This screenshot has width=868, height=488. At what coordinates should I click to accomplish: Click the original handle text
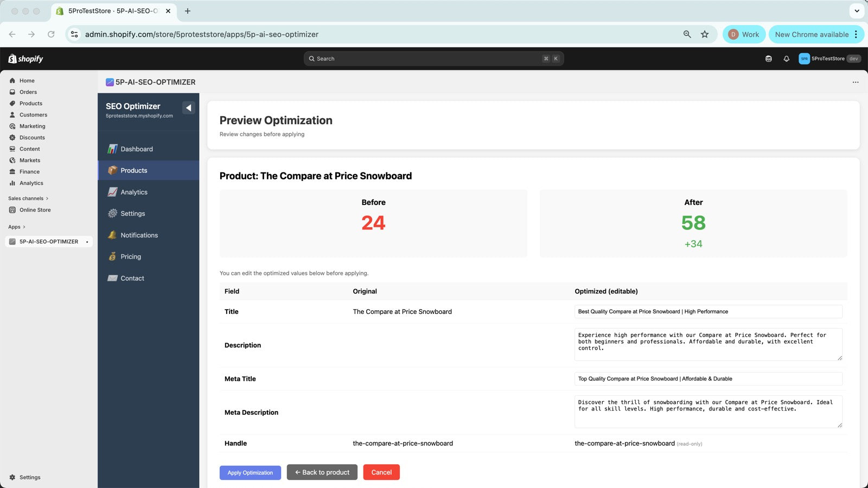click(403, 444)
